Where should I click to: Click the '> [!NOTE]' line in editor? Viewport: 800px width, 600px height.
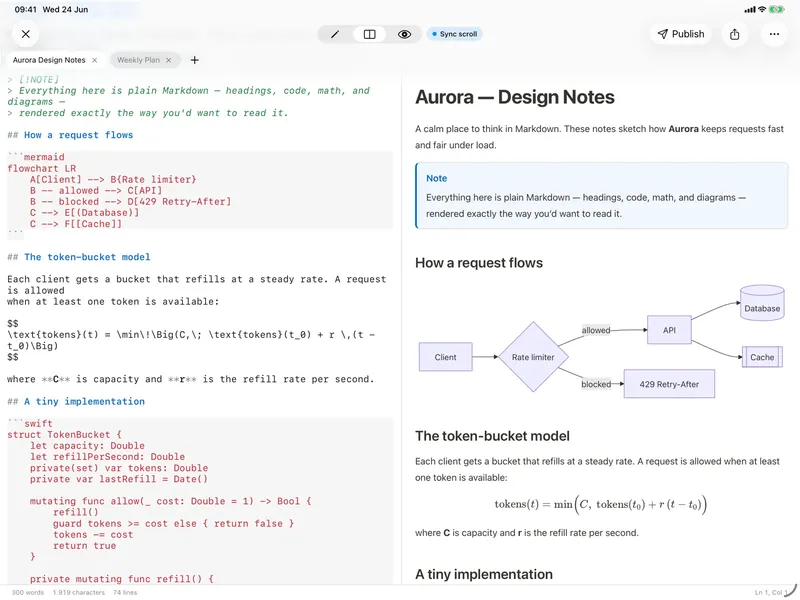point(33,80)
